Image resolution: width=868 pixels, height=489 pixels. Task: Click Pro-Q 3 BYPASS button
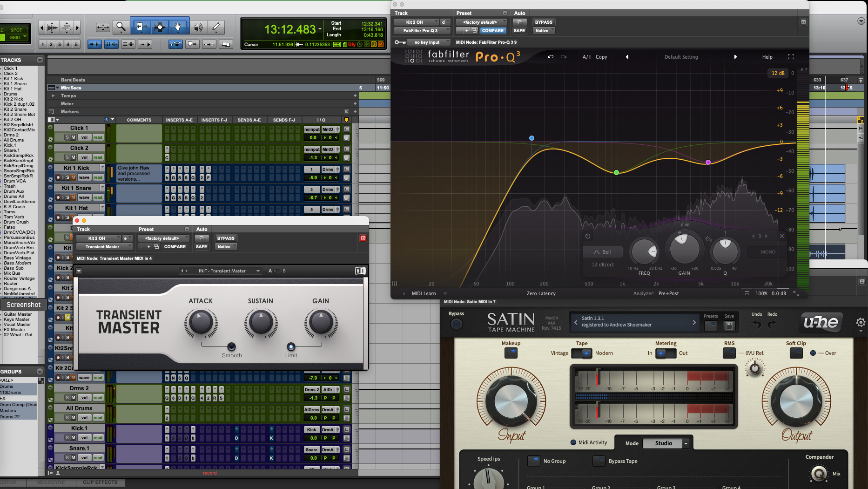[543, 22]
